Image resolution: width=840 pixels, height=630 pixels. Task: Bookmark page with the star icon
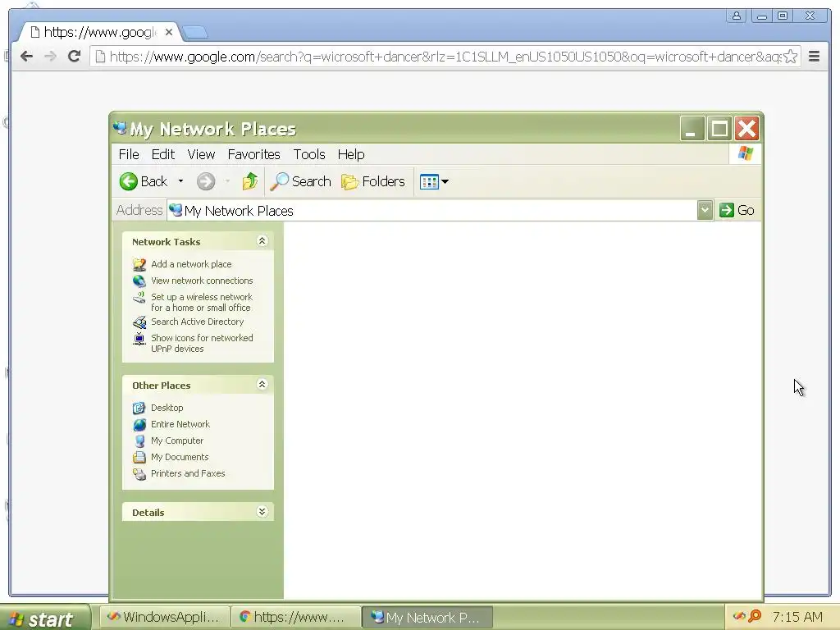[x=790, y=57]
